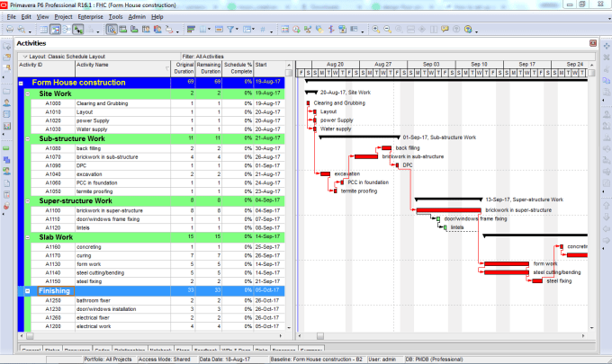
Task: Switch to the Activity Network view icon
Action: tap(67, 30)
